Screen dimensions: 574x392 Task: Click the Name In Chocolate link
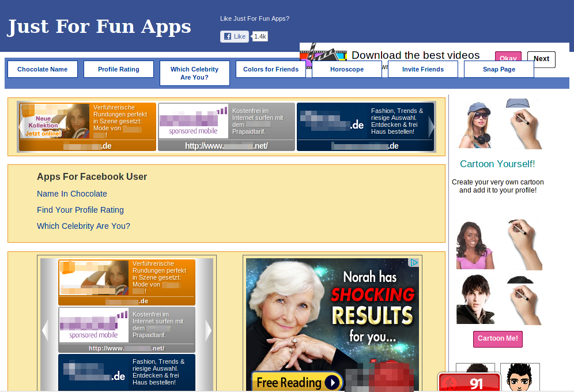(72, 194)
